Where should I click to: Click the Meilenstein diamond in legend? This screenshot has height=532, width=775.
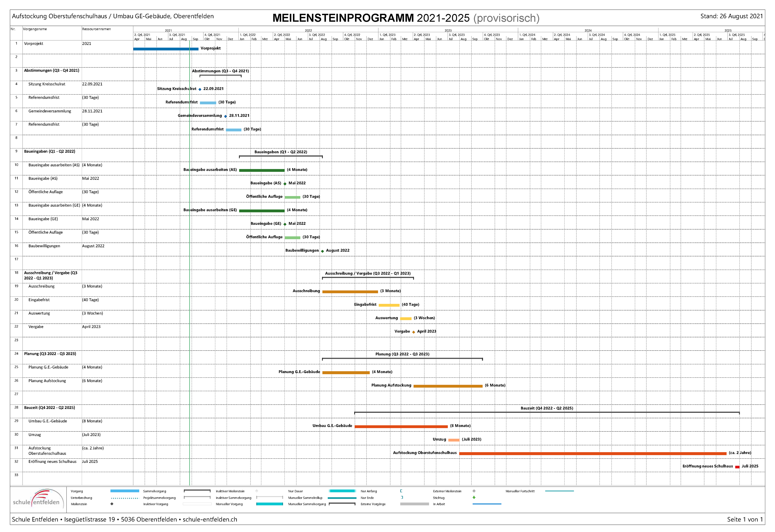coord(112,504)
